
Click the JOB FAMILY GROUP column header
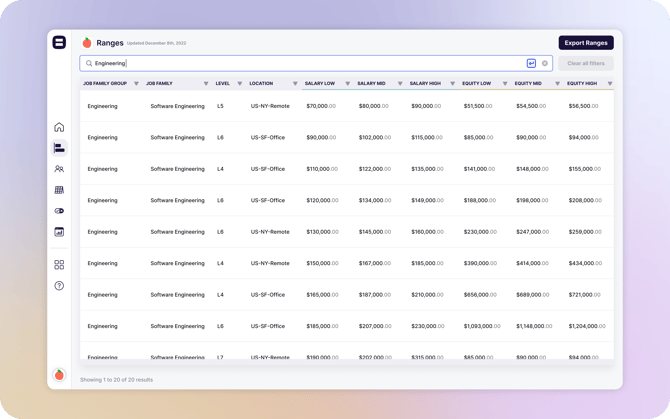coord(105,83)
